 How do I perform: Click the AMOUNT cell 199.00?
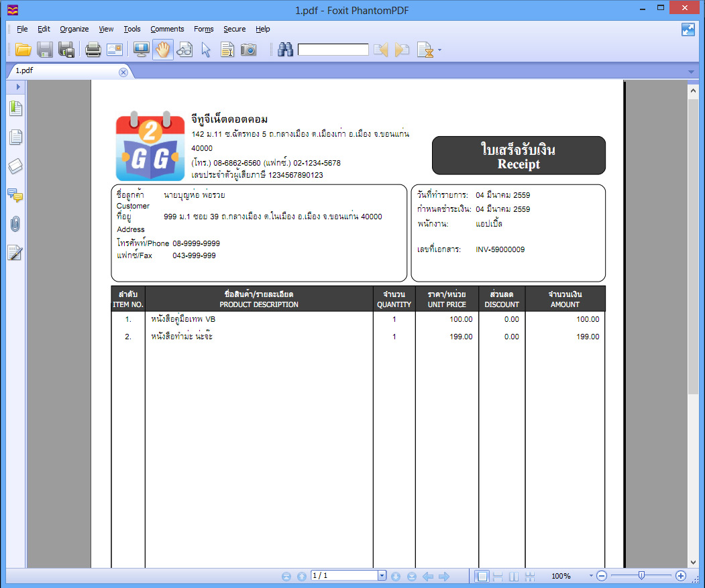click(588, 337)
